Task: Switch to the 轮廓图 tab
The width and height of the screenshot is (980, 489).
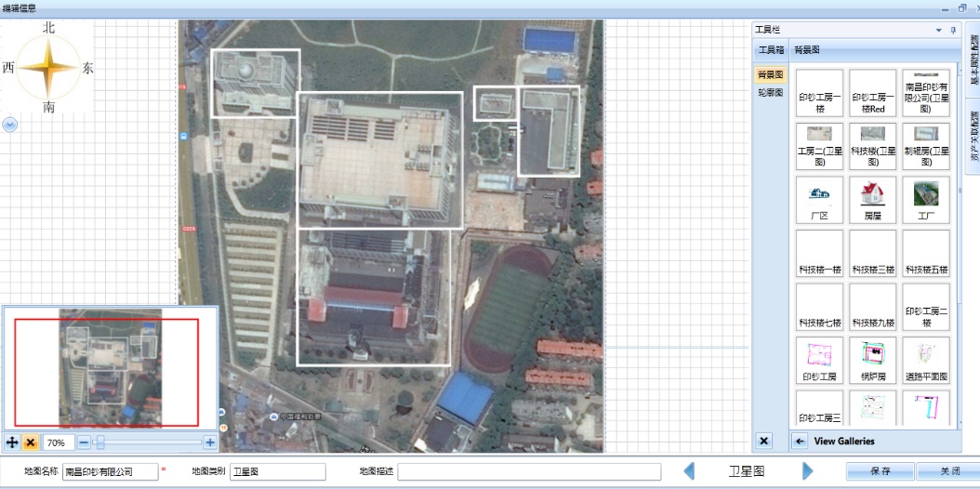Action: (770, 92)
